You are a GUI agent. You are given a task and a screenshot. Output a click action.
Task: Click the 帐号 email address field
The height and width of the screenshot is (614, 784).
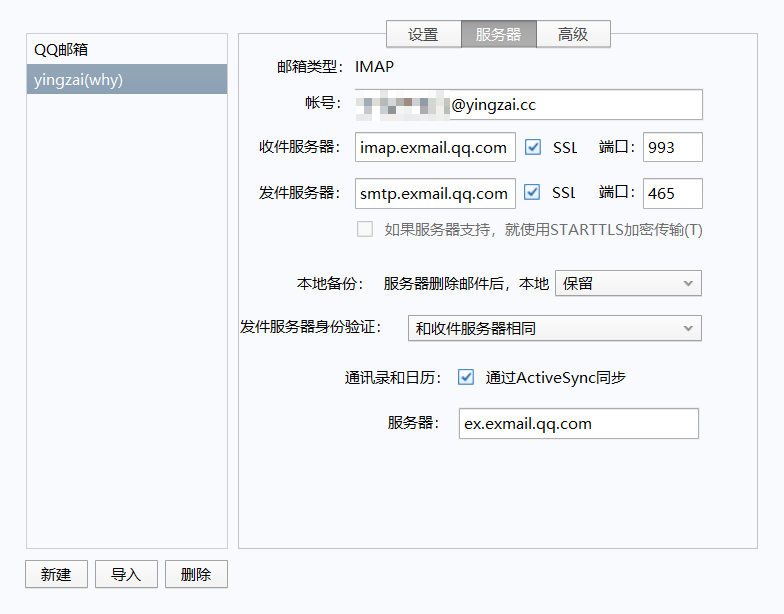pos(529,104)
